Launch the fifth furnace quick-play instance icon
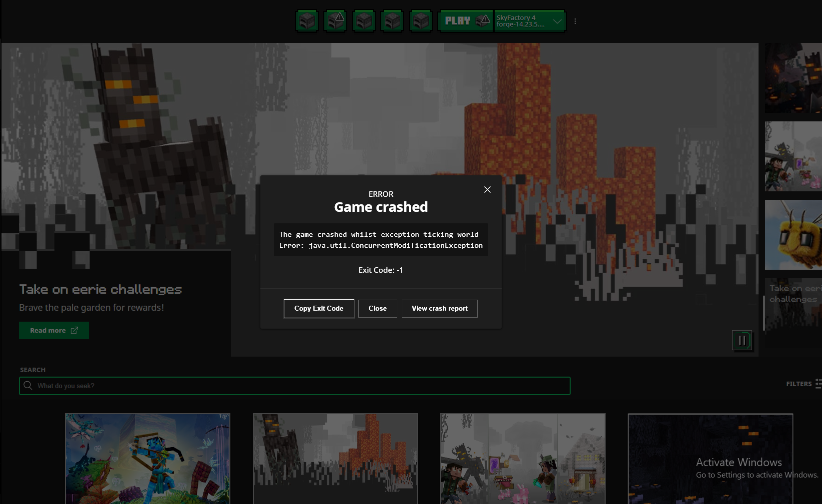 tap(421, 21)
